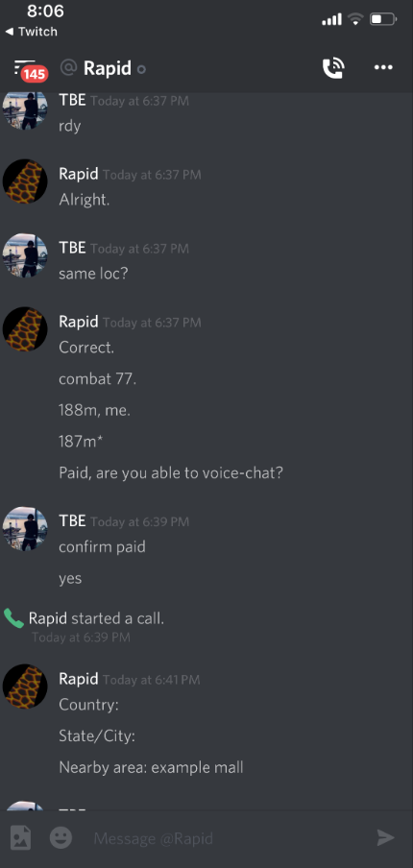Open the emoji picker

(61, 837)
